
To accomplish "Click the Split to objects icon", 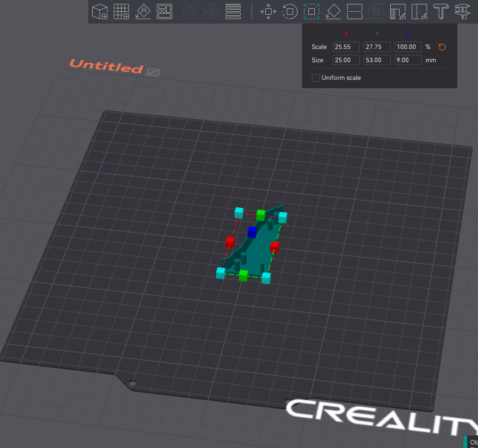I will coord(190,12).
